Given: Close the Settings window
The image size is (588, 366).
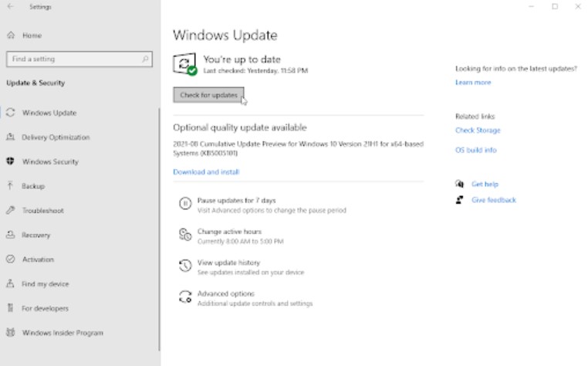Looking at the screenshot, I should [x=578, y=6].
